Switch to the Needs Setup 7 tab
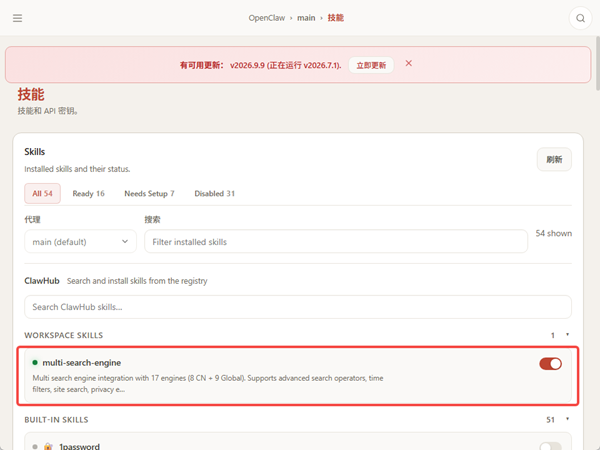Screen dimensions: 600x450 pyautogui.click(x=149, y=194)
